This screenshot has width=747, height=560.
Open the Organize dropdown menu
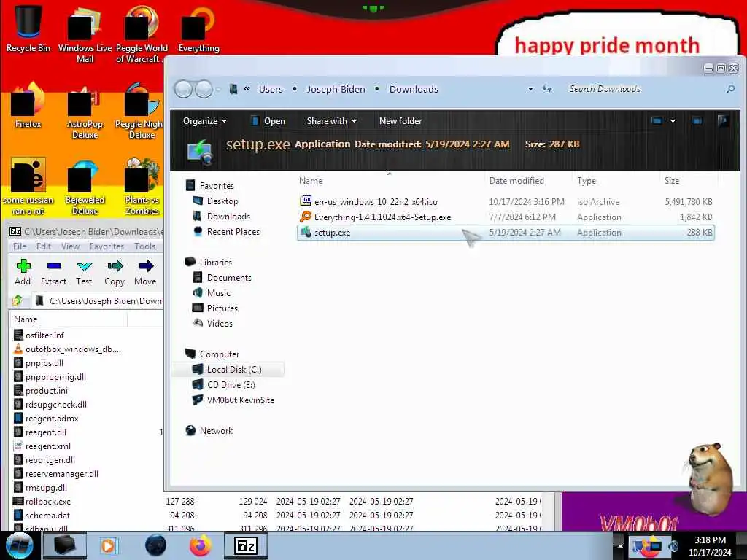[x=205, y=121]
